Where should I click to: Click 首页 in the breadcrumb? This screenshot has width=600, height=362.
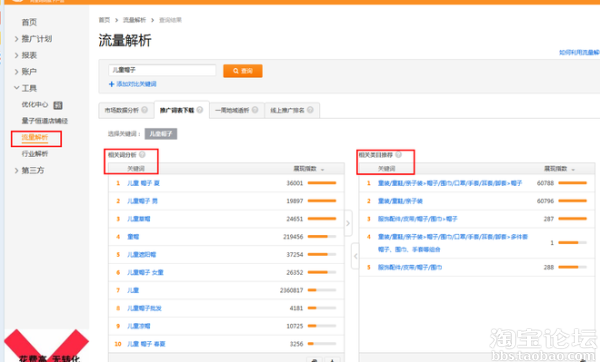tap(104, 20)
